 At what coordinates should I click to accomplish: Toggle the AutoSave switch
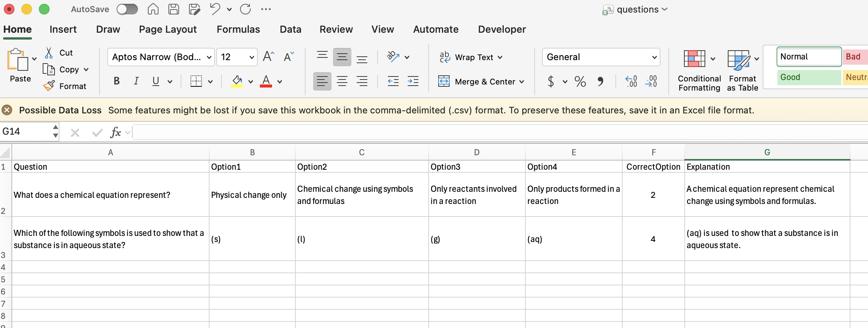point(127,9)
